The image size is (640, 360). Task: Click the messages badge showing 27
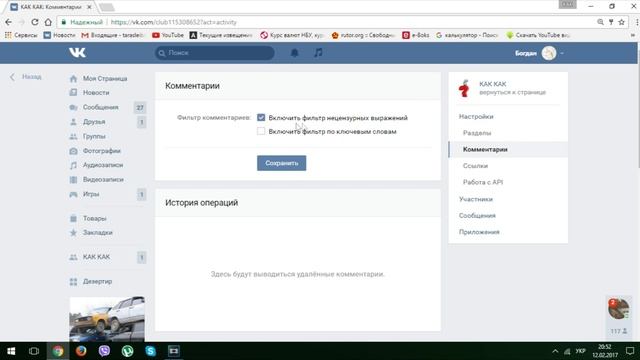(x=140, y=107)
